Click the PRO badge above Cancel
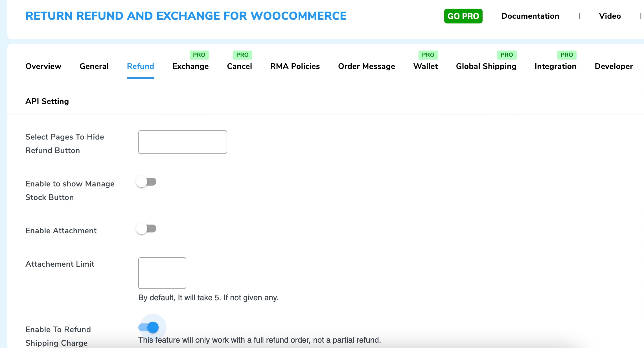Image resolution: width=644 pixels, height=348 pixels. (242, 55)
